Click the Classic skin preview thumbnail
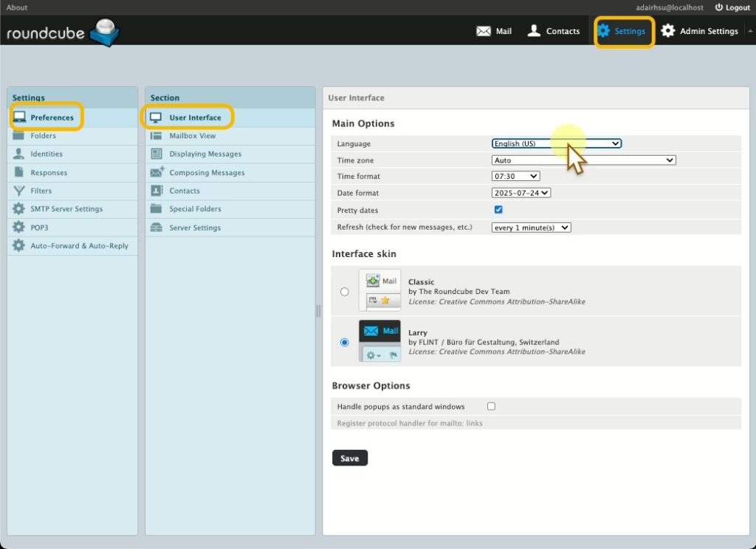This screenshot has height=549, width=756. 379,290
